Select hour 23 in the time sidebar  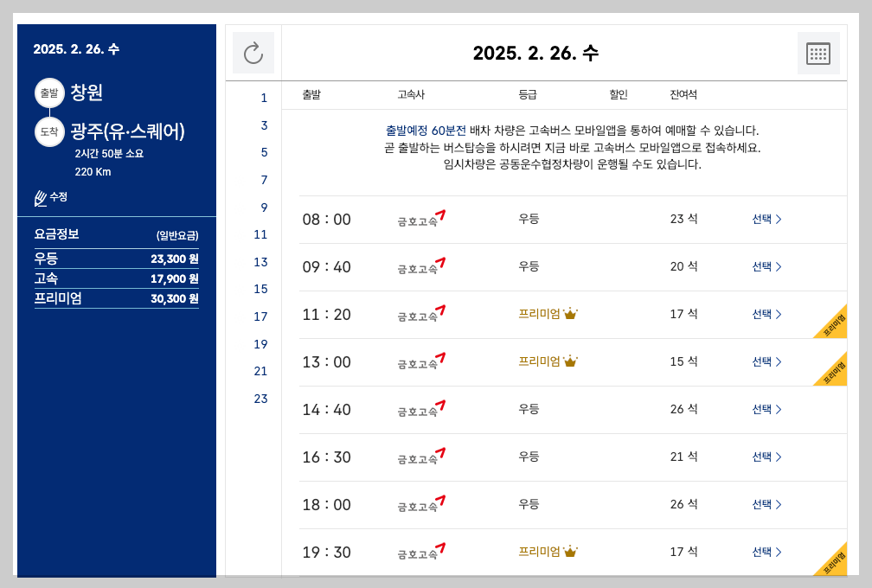point(265,399)
